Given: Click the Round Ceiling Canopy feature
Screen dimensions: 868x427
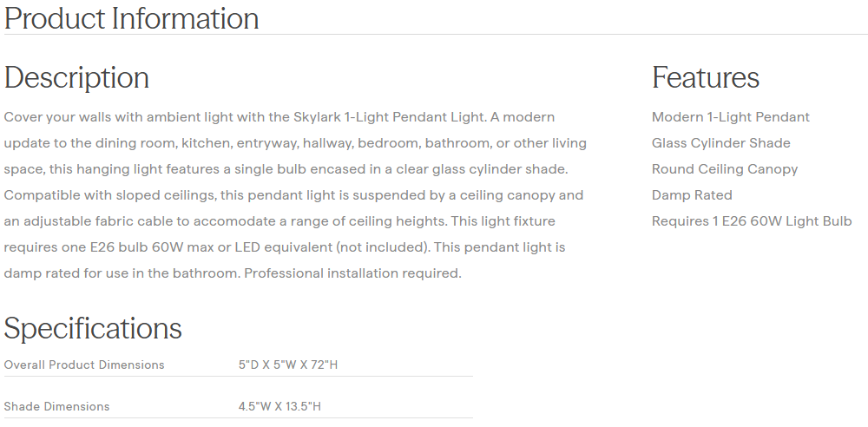Looking at the screenshot, I should (x=724, y=169).
